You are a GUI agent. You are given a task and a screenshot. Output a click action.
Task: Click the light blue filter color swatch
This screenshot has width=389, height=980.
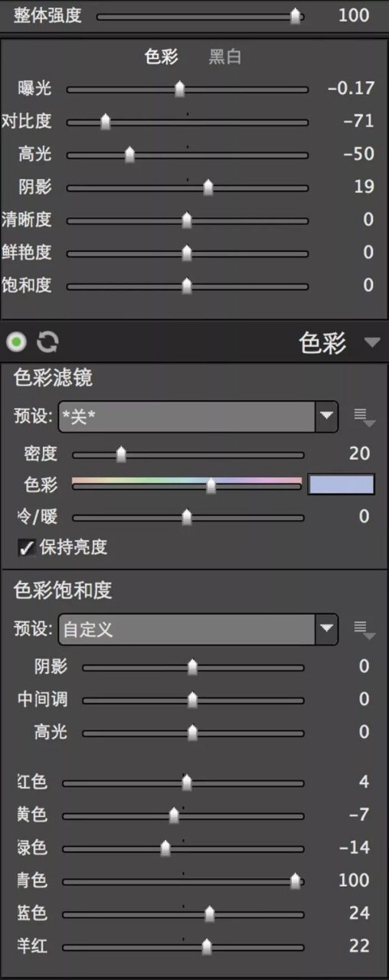tap(342, 485)
